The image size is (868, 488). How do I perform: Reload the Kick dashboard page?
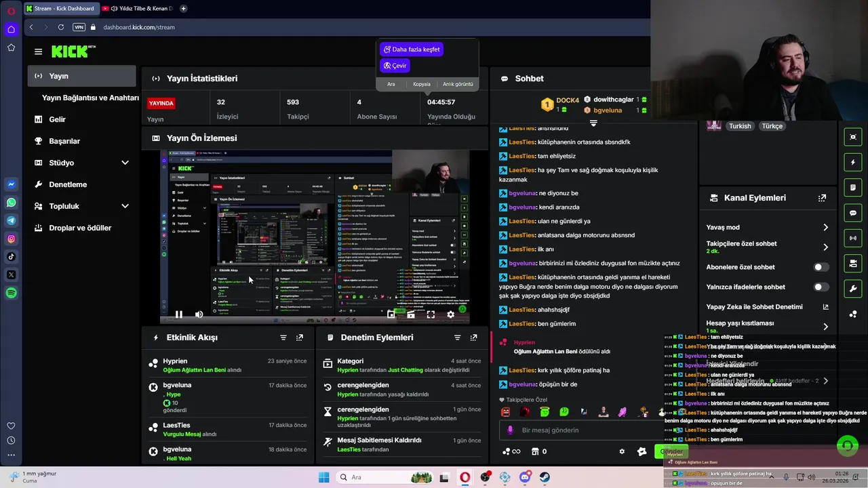61,27
